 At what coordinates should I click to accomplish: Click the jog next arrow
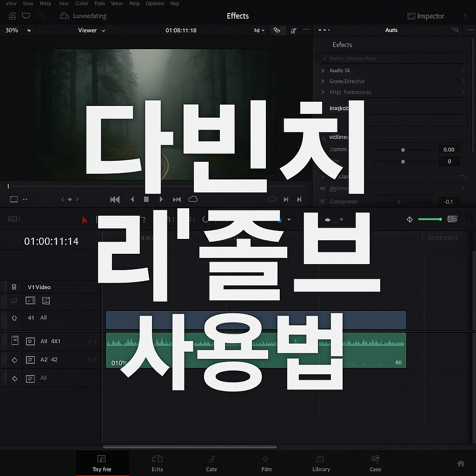click(x=77, y=199)
